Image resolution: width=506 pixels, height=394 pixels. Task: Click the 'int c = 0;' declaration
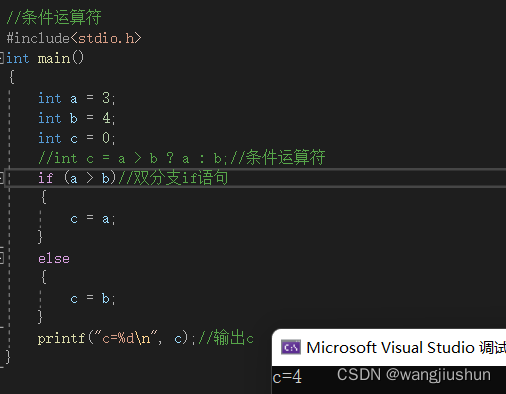click(77, 138)
